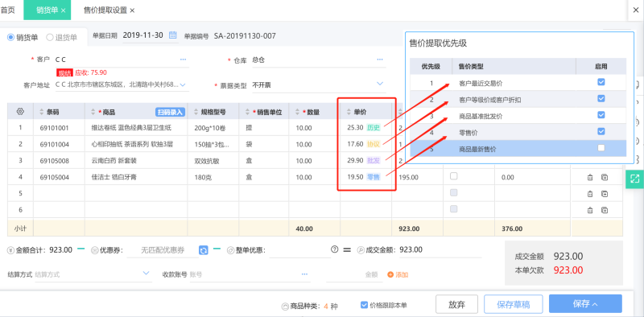Click the copy-row icon on row 5
Image resolution: width=644 pixels, height=317 pixels.
pyautogui.click(x=605, y=194)
